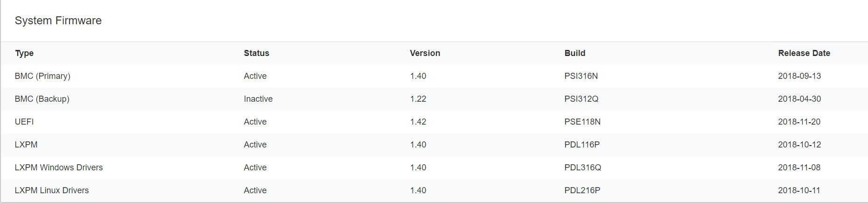Screen dimensions: 868x203
Task: Click version 1.42 for UEFI
Action: (418, 122)
